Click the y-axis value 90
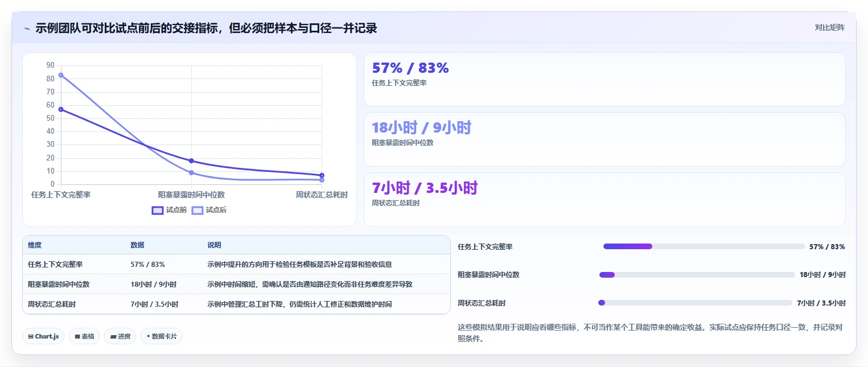Image resolution: width=868 pixels, height=367 pixels. tap(51, 65)
